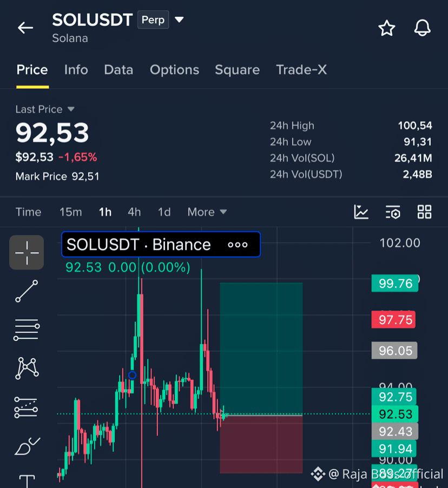Select the crosshair cursor tool
Viewport: 448px width, 488px height.
click(27, 253)
